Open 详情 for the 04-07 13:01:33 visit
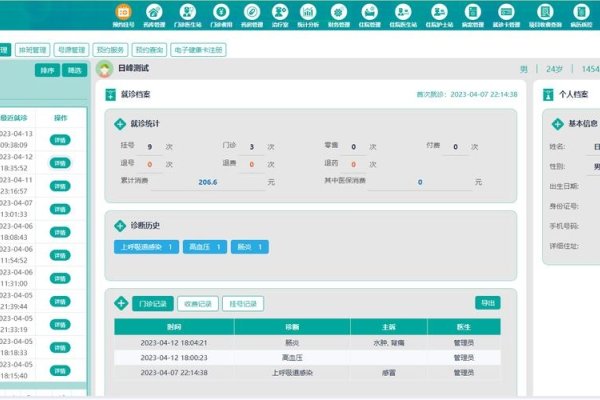This screenshot has width=600, height=400. click(60, 209)
